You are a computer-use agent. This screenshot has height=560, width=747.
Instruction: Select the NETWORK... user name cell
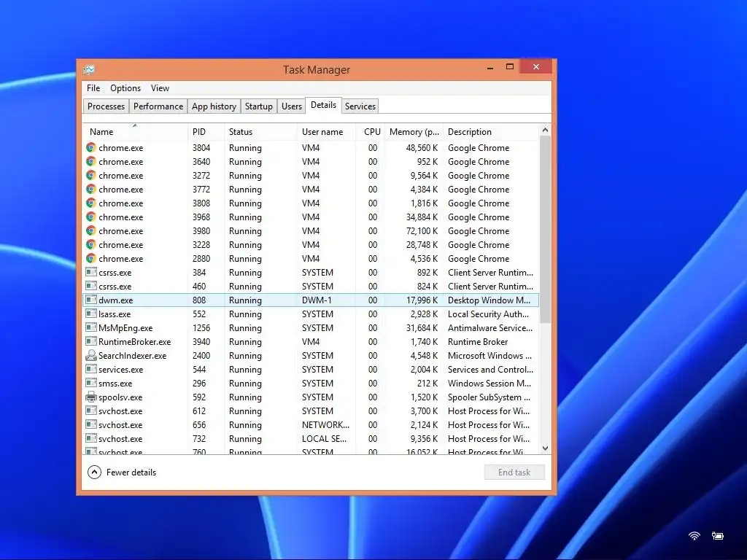pos(325,425)
